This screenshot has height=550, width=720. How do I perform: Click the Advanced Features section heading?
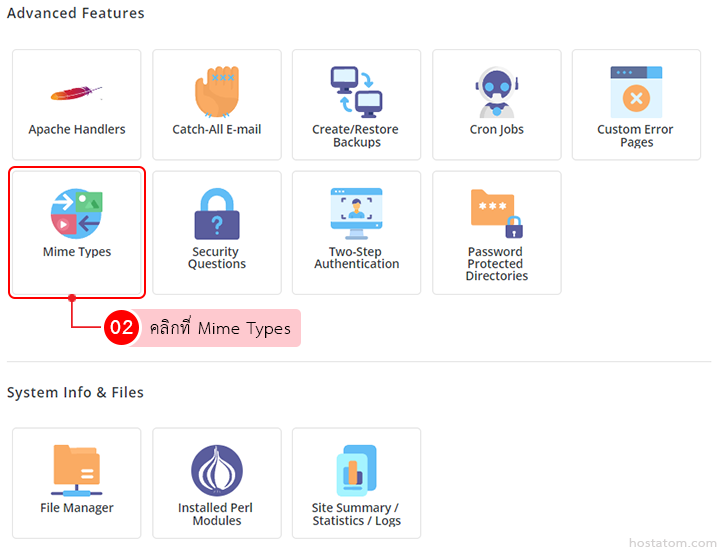click(76, 14)
